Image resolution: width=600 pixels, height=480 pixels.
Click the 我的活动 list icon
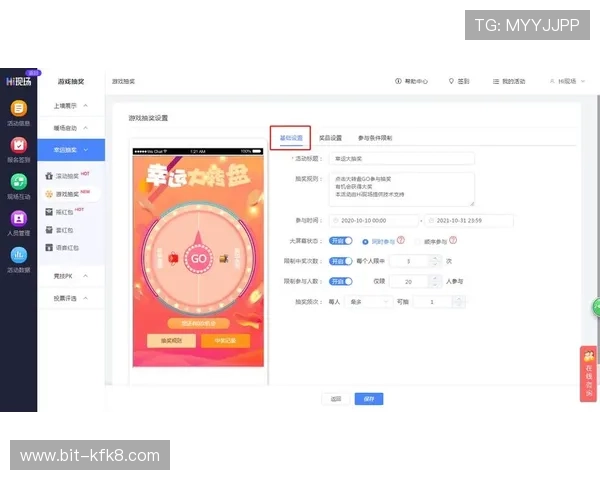496,81
